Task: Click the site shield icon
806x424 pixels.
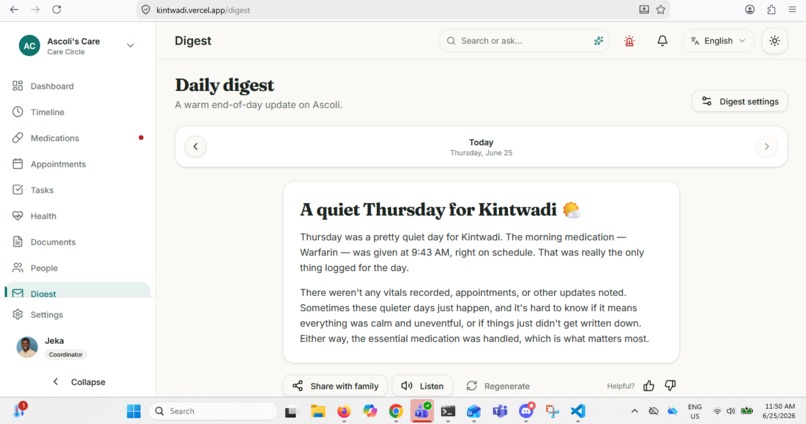Action: click(x=146, y=10)
